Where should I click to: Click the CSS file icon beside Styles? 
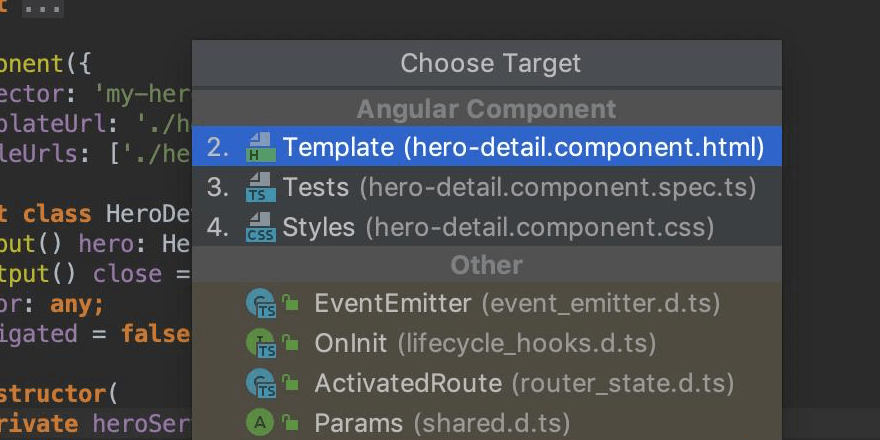click(260, 228)
